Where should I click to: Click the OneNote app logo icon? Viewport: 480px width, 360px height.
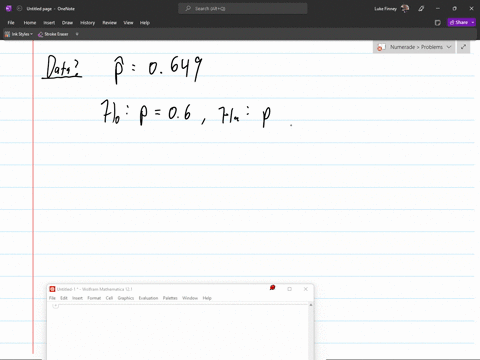9,9
